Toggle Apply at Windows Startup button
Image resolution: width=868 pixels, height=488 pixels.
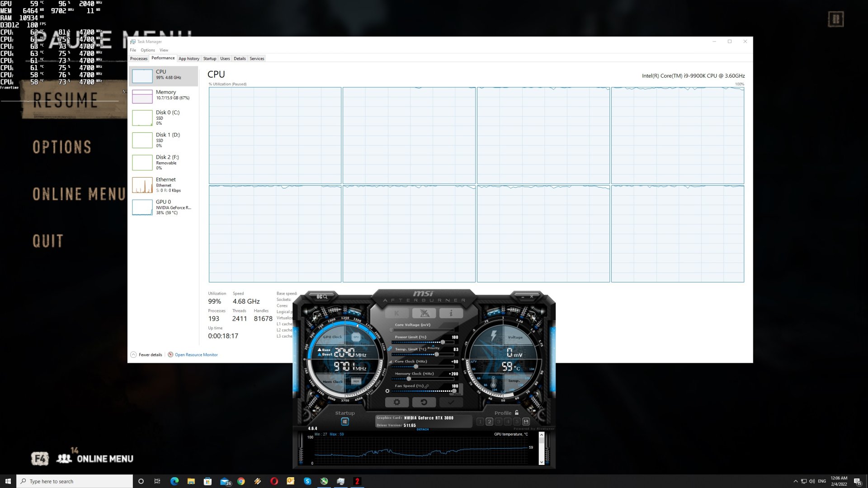coord(345,422)
